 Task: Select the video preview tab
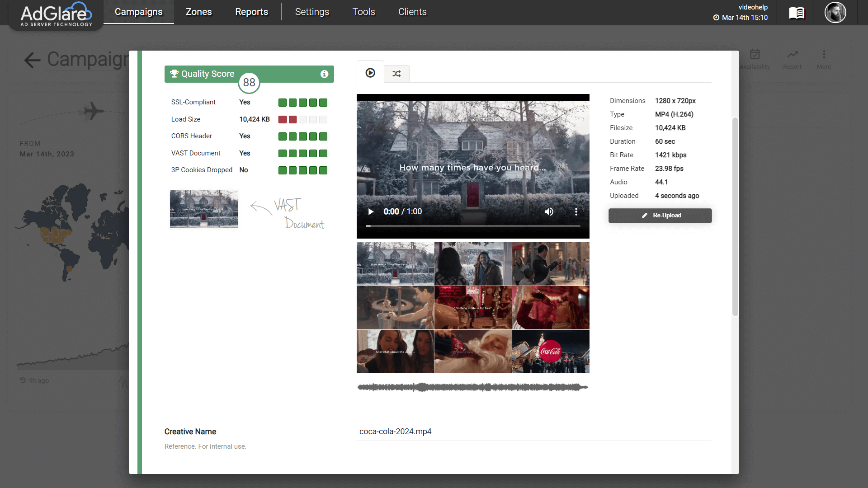pyautogui.click(x=370, y=73)
